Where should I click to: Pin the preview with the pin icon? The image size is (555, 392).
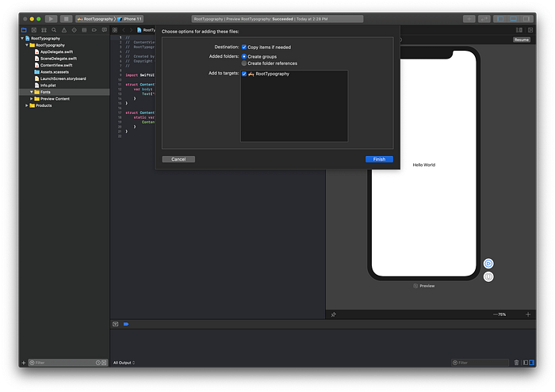(x=333, y=314)
